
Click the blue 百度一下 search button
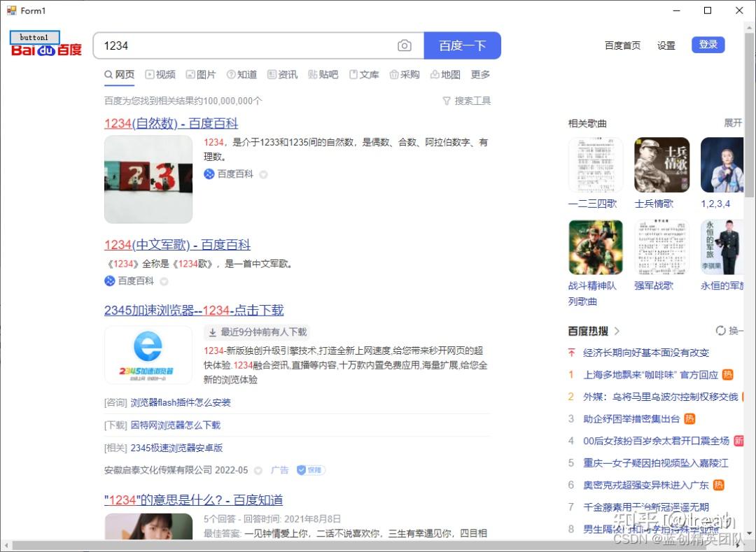tap(462, 45)
